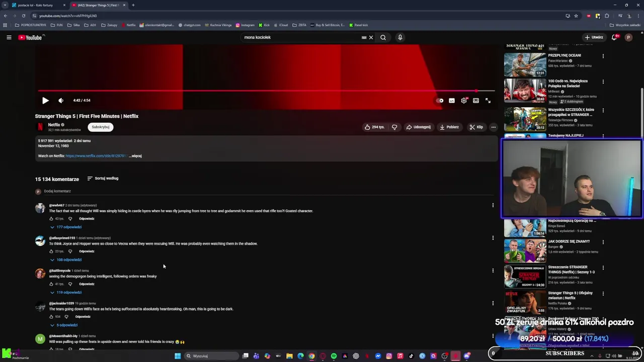
Task: Open menu for PRZEPŁYNĘ OCEAN! video
Action: (x=603, y=56)
